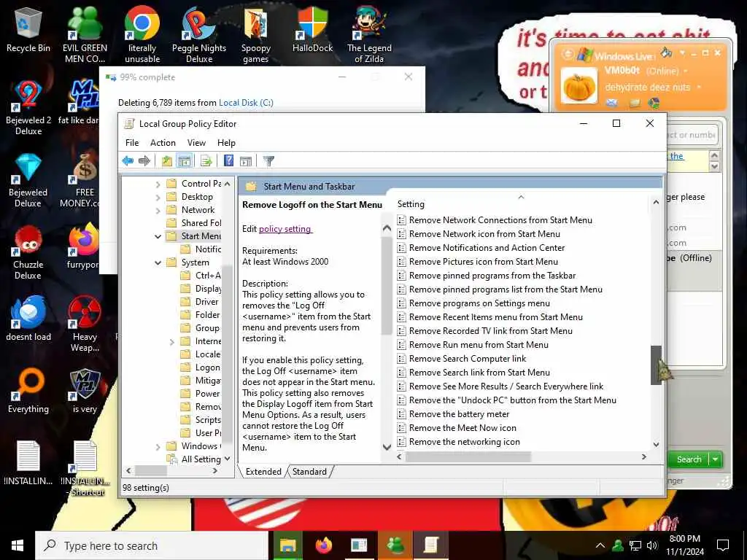Viewport: 747px width, 560px height.
Task: Select the HalloDock desktop icon
Action: (x=312, y=29)
